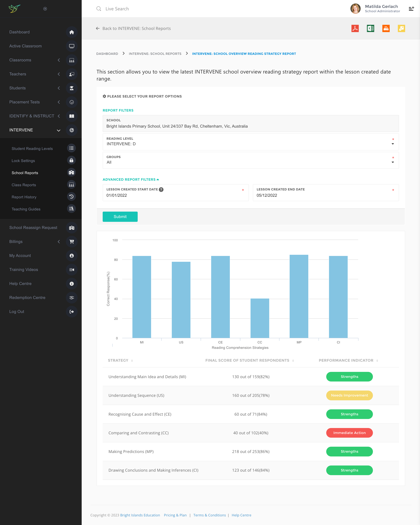Click the Log Out icon
This screenshot has height=525, width=420.
point(72,312)
